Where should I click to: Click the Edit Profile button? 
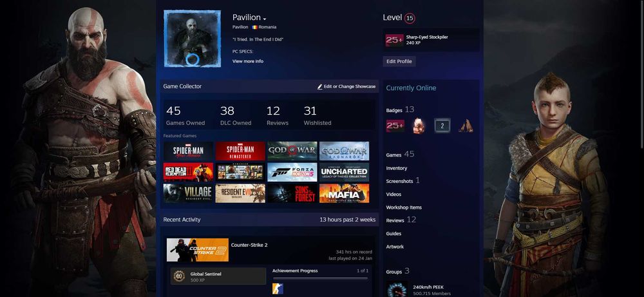(399, 61)
